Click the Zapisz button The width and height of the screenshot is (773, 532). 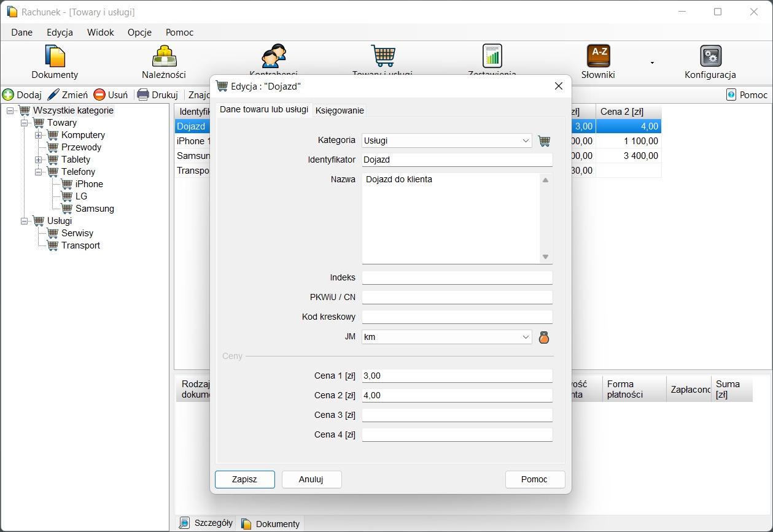click(244, 479)
